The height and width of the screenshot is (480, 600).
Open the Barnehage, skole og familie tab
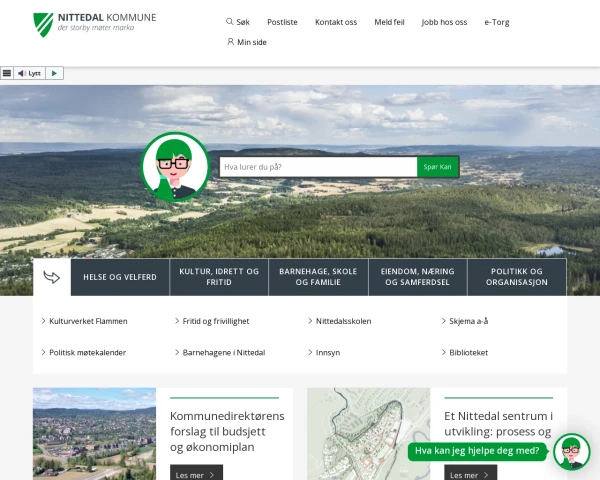(318, 277)
